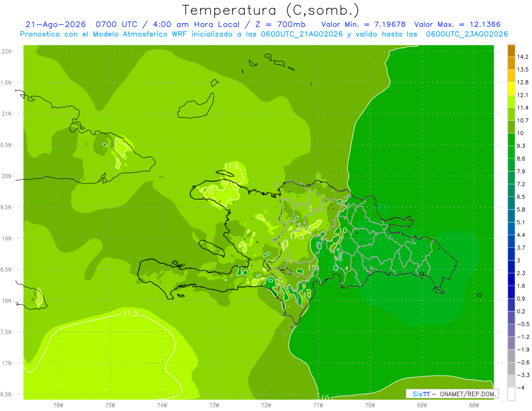Screen dimensions: 532x411
Task: Click the '11.5' contour label in the southwest sea
Action: pyautogui.click(x=130, y=314)
